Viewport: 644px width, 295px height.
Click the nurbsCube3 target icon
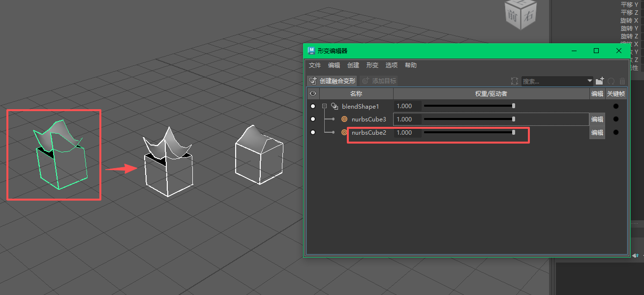(x=344, y=119)
